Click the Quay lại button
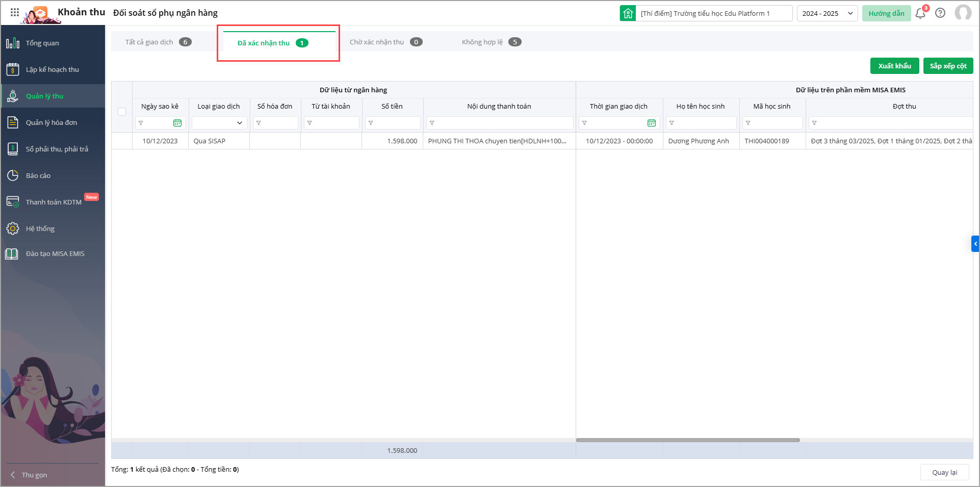Viewport: 980px width, 487px height. [x=944, y=472]
